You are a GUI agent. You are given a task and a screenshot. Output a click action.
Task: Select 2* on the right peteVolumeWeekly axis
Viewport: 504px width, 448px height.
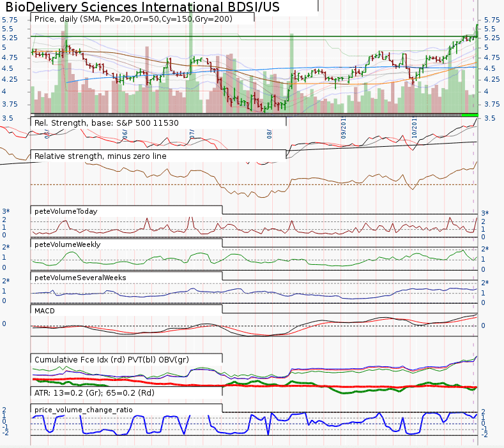[485, 249]
